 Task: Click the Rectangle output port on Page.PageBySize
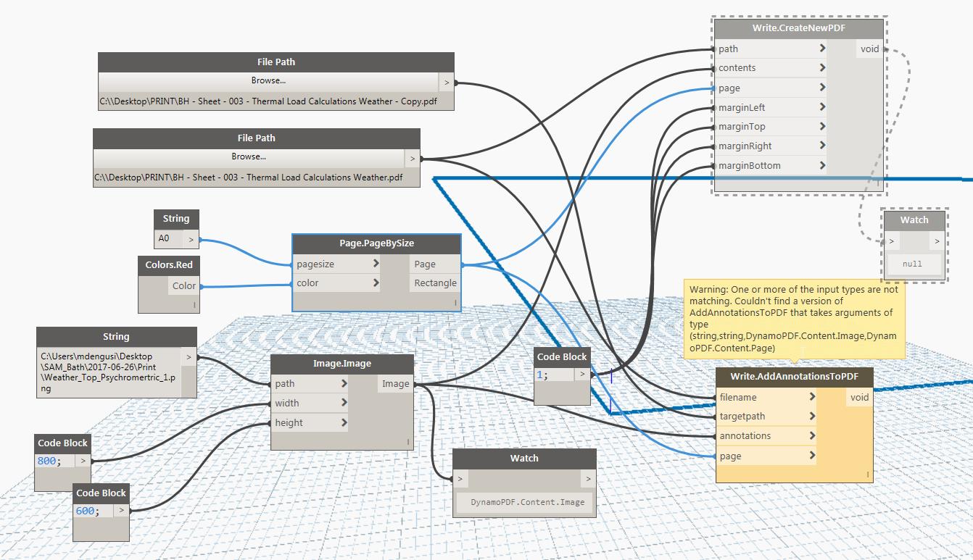coord(435,283)
